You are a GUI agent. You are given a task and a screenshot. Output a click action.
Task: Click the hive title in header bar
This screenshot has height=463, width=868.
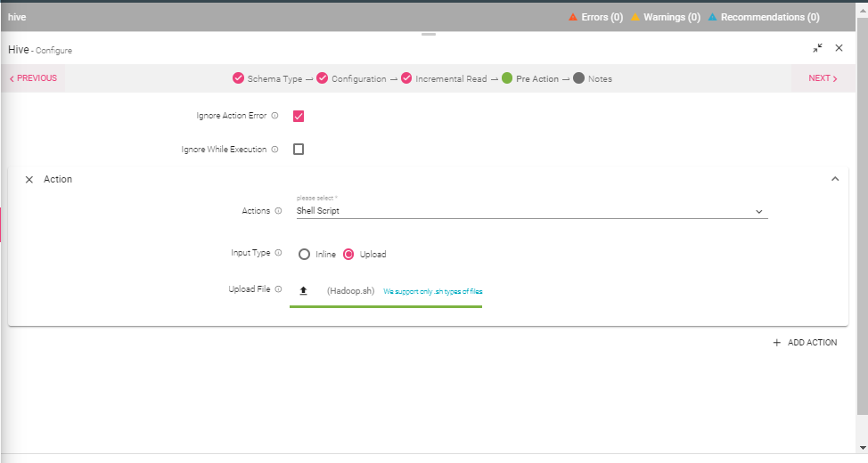click(x=17, y=17)
